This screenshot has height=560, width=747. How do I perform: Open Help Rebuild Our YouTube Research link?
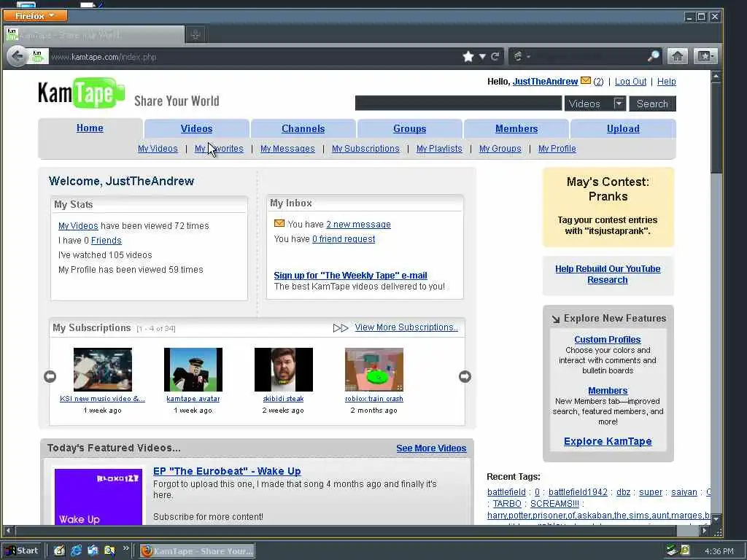[x=608, y=274]
